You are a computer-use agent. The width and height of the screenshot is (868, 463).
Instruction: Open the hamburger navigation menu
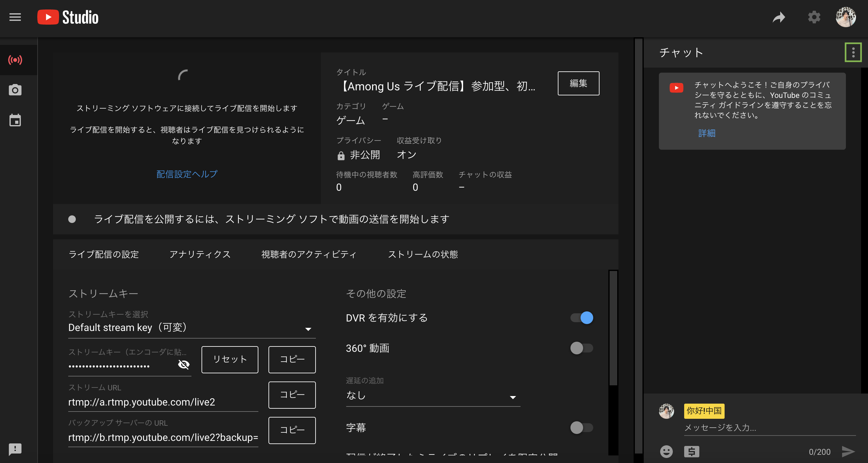pyautogui.click(x=15, y=17)
